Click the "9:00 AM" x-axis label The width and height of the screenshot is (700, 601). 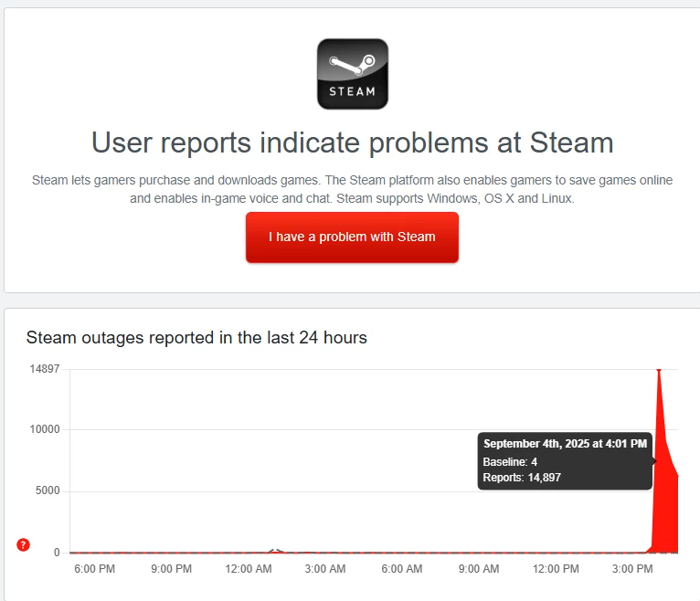[x=479, y=569]
